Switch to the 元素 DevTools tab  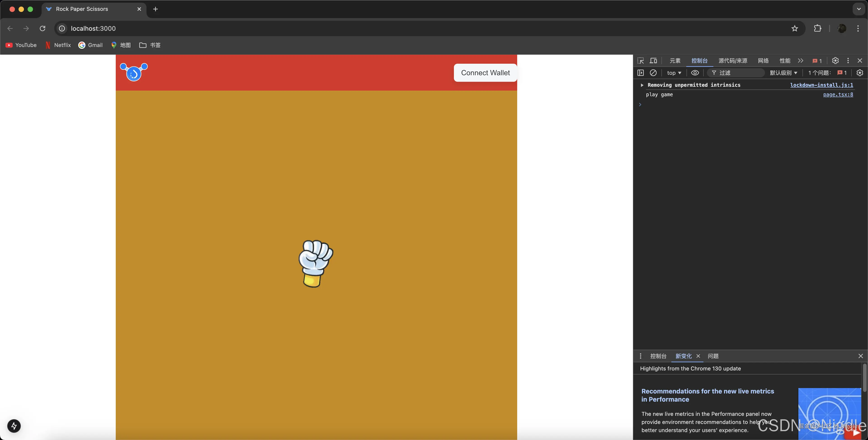pos(675,61)
